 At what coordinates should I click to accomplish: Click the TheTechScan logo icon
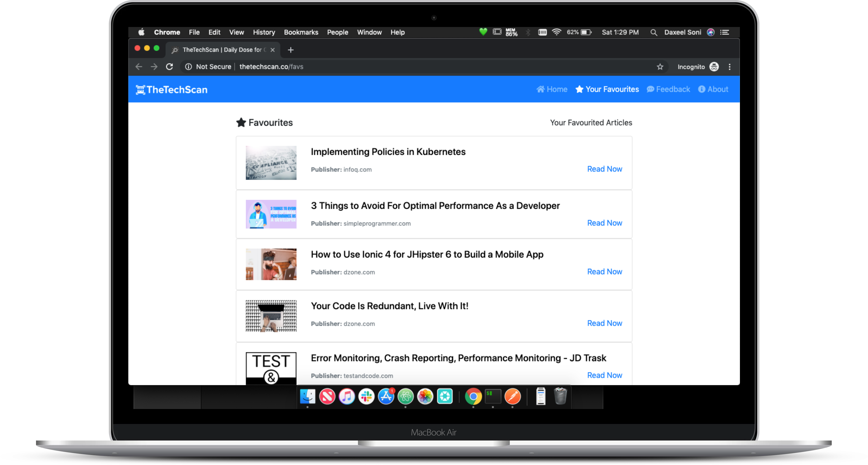pos(141,89)
